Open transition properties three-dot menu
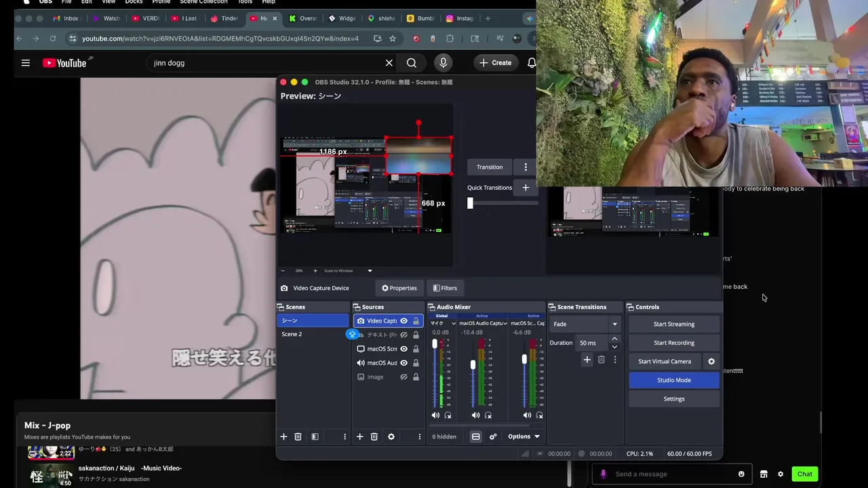This screenshot has width=868, height=488. click(x=615, y=360)
